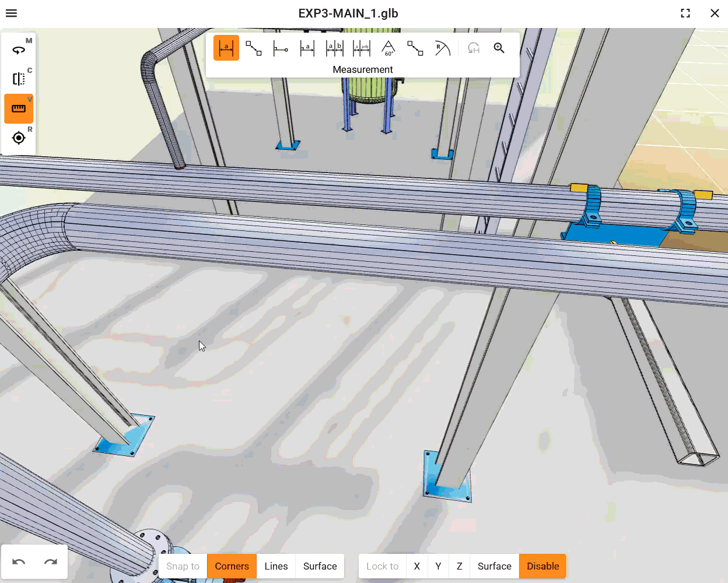Pick the radius R measurement tool
728x583 pixels.
pyautogui.click(x=443, y=48)
